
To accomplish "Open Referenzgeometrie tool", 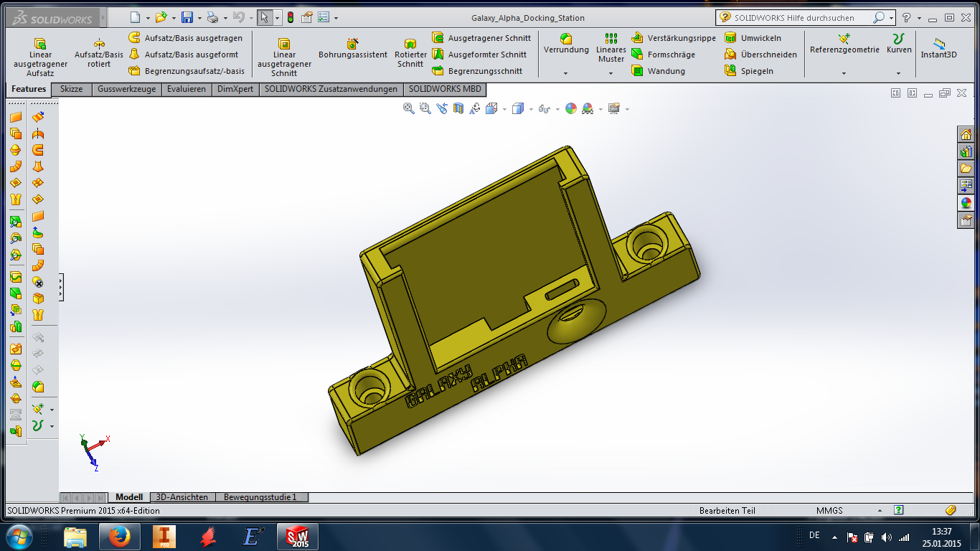I will pyautogui.click(x=844, y=44).
